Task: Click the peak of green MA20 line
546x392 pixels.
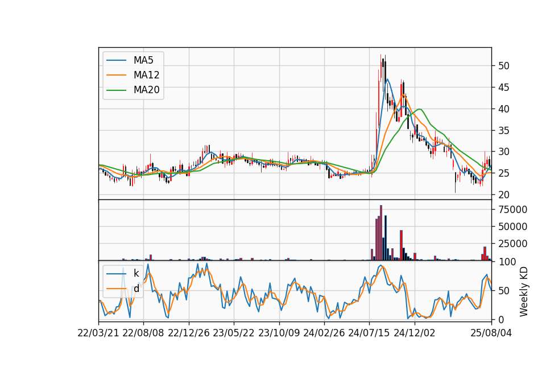Action: [x=420, y=109]
